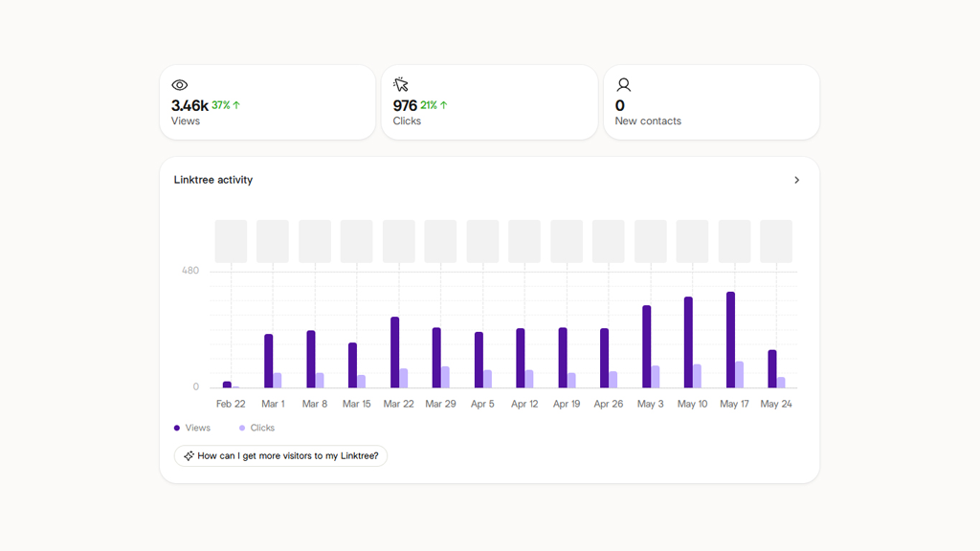This screenshot has height=551, width=980.
Task: Open Linktree activity details chevron
Action: tap(796, 180)
